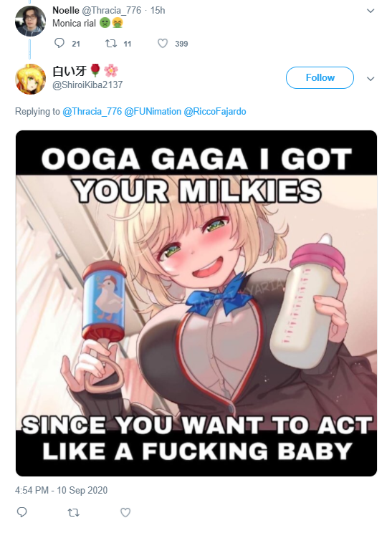Open Noelle's profile avatar
392x533 pixels.
(31, 21)
